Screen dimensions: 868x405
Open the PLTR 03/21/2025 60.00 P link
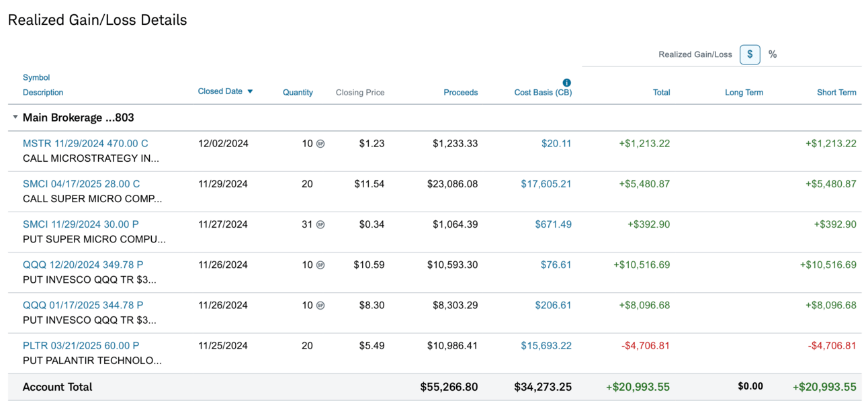[x=81, y=345]
